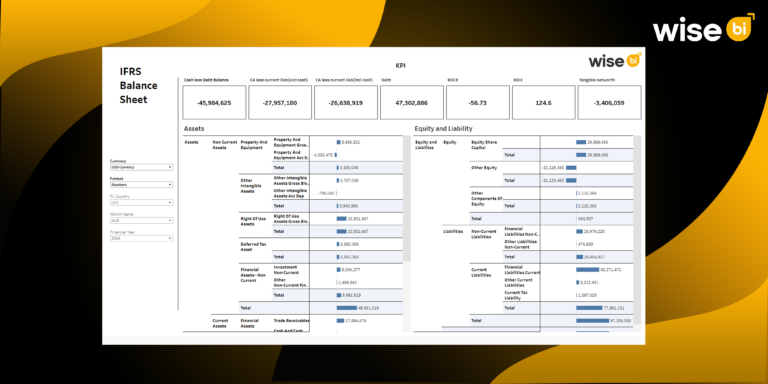The height and width of the screenshot is (384, 768).
Task: Click the "Liabilities" row label
Action: tap(453, 231)
